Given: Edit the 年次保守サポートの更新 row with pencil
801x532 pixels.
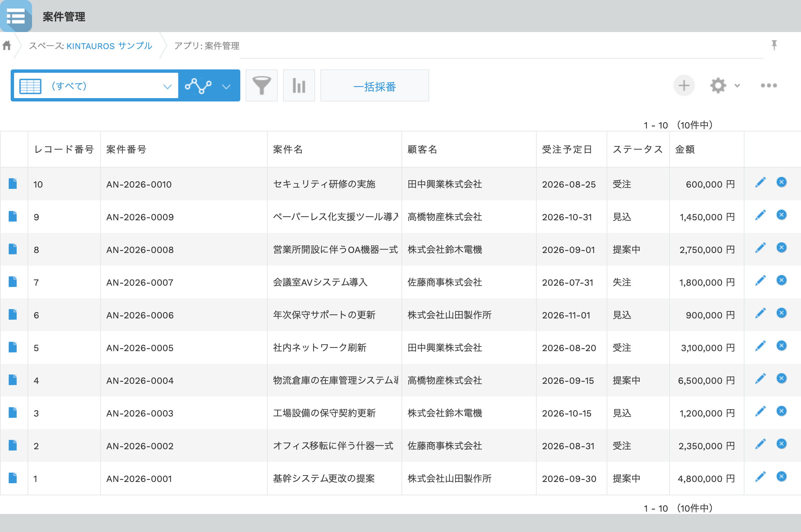Looking at the screenshot, I should (x=760, y=313).
